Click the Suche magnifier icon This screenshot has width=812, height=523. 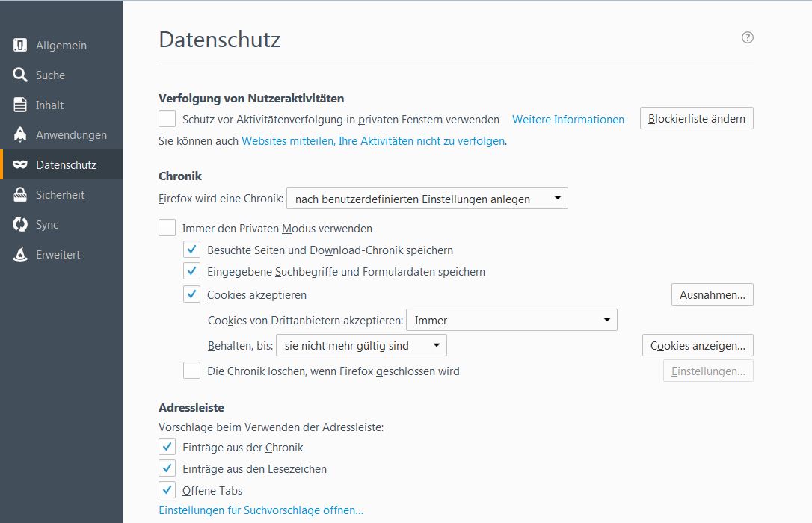click(20, 75)
